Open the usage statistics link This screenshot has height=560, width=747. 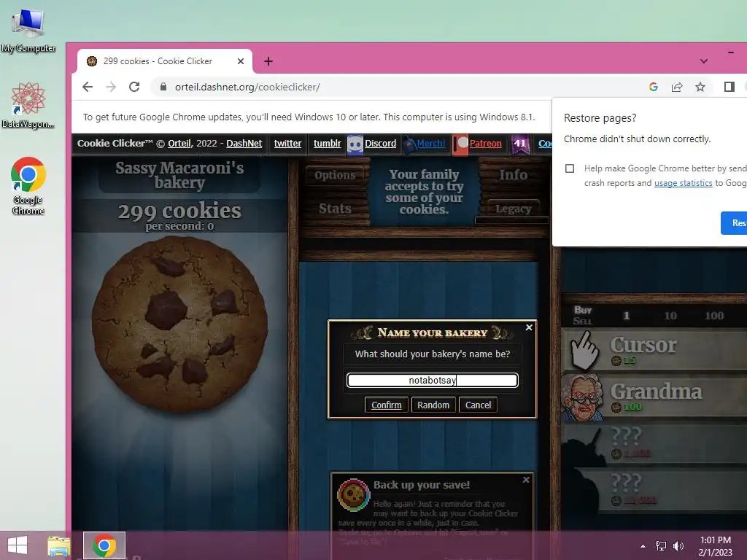pyautogui.click(x=683, y=183)
